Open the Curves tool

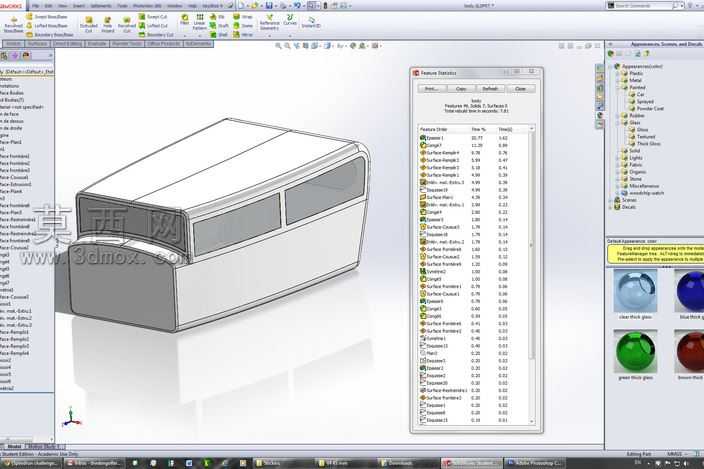click(290, 20)
